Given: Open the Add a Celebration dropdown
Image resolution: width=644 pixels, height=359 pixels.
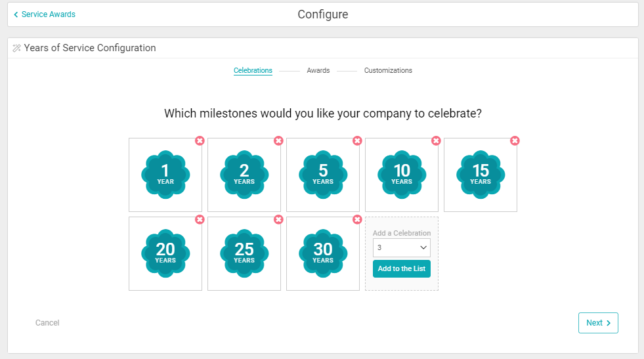Looking at the screenshot, I should pyautogui.click(x=402, y=247).
